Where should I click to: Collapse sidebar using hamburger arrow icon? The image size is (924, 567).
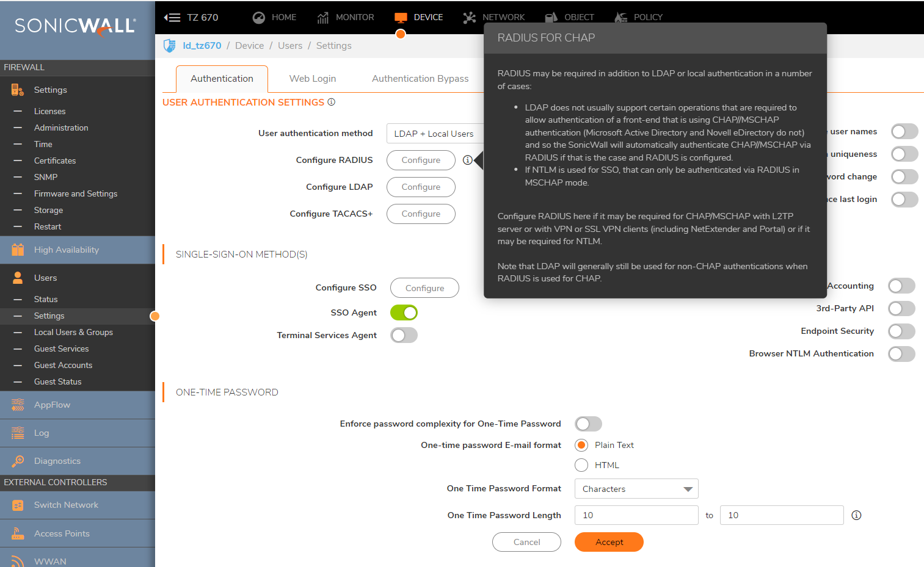[x=172, y=18]
